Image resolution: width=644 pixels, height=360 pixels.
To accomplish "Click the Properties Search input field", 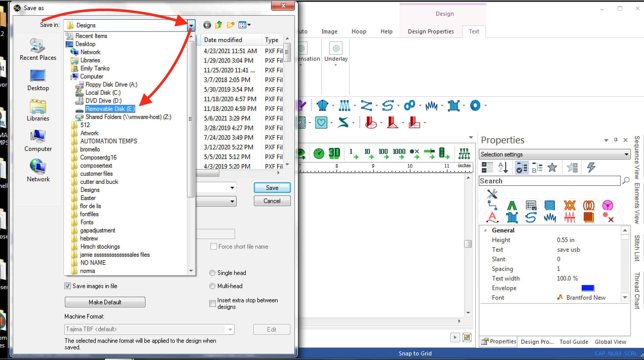I will [550, 181].
